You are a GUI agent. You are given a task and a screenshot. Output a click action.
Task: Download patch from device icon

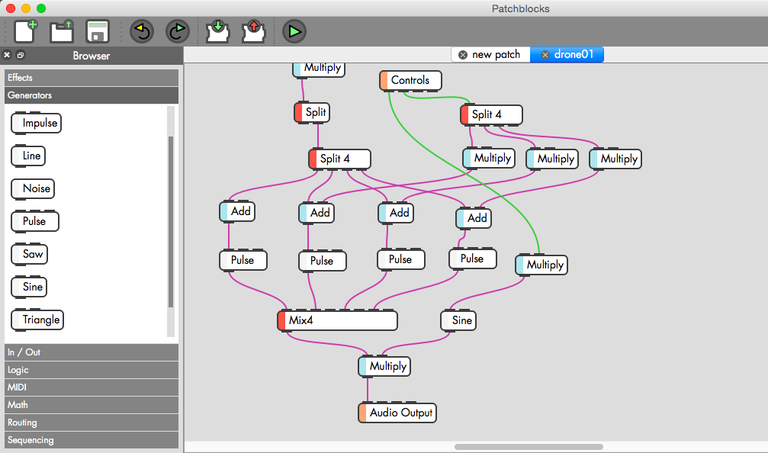point(217,31)
